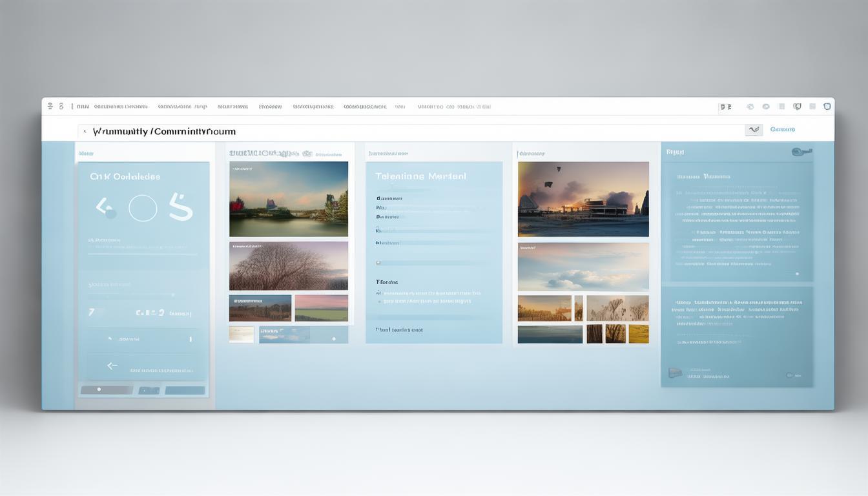Click the large S-shaped icon in left panel
The width and height of the screenshot is (868, 496).
(181, 207)
